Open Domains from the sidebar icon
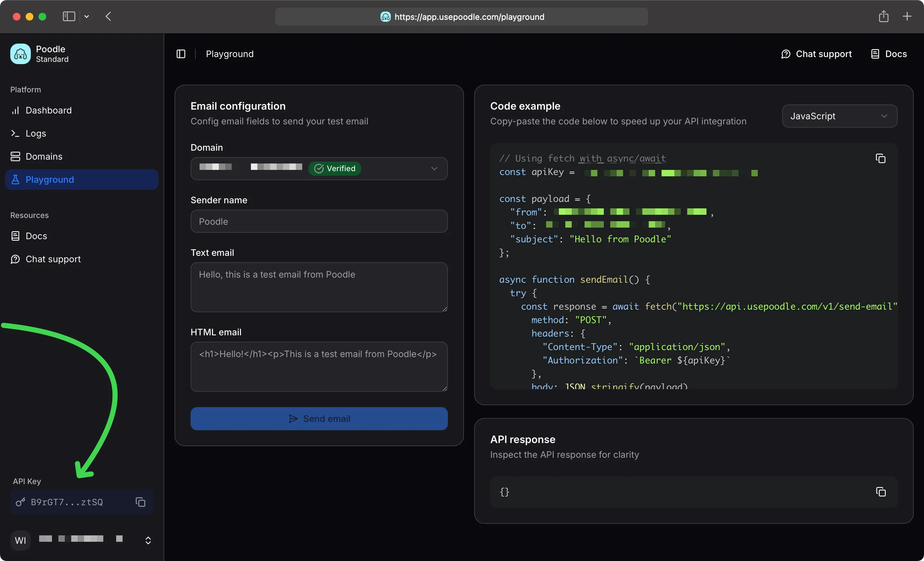This screenshot has height=561, width=924. pos(15,156)
